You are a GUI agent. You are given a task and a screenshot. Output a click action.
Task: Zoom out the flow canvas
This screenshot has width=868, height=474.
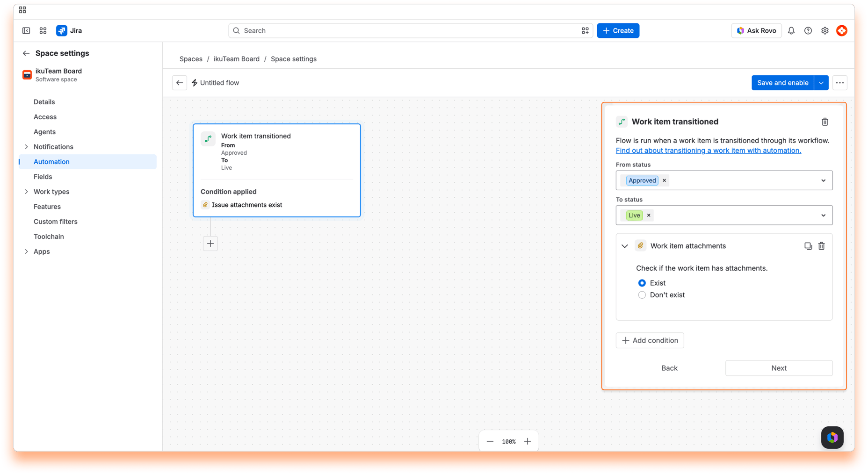coord(490,441)
